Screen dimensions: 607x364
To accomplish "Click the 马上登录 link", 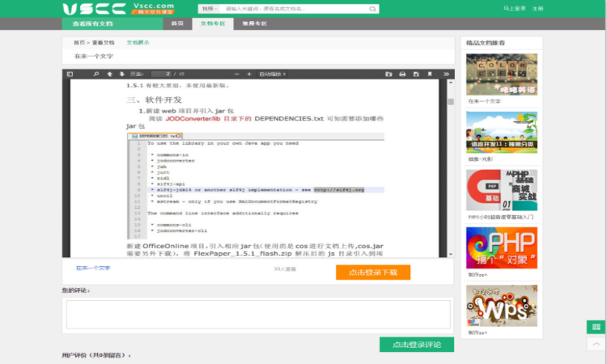I will [x=515, y=9].
